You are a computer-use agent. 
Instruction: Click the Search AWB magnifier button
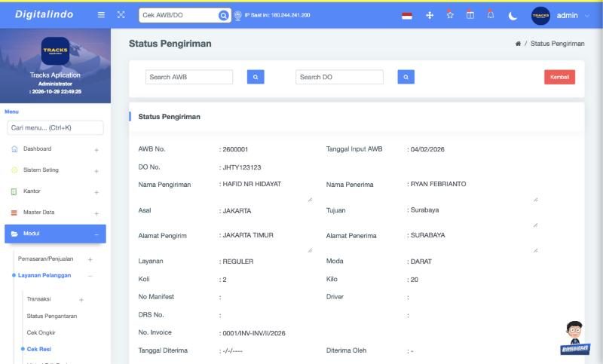coord(256,77)
